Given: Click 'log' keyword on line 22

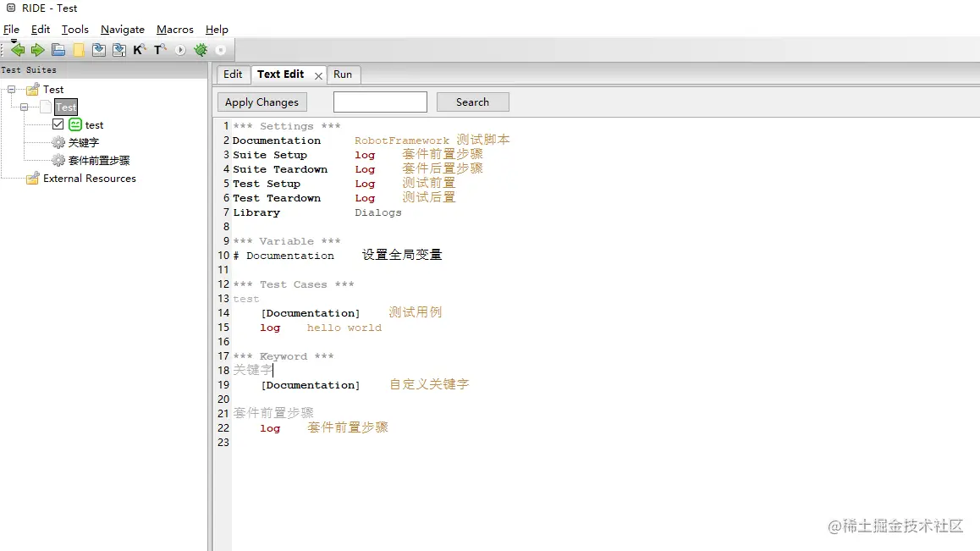Looking at the screenshot, I should click(270, 428).
